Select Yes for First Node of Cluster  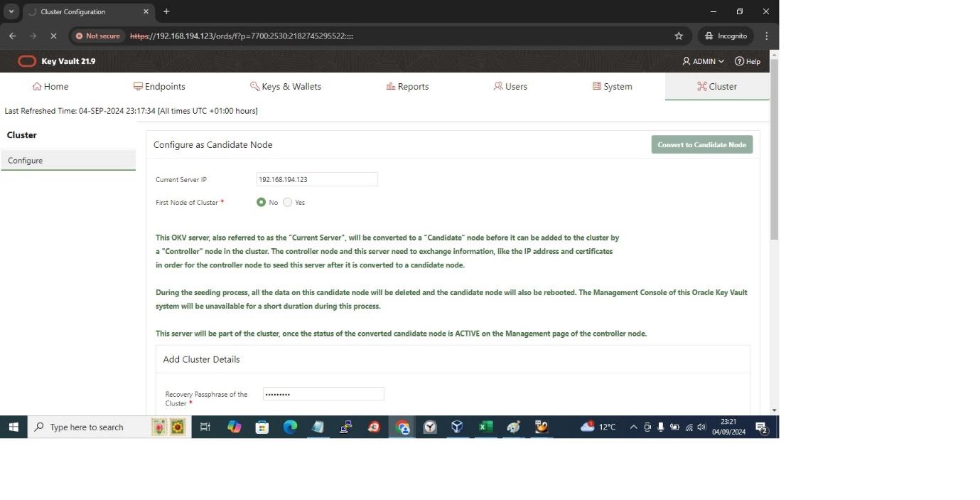[287, 202]
